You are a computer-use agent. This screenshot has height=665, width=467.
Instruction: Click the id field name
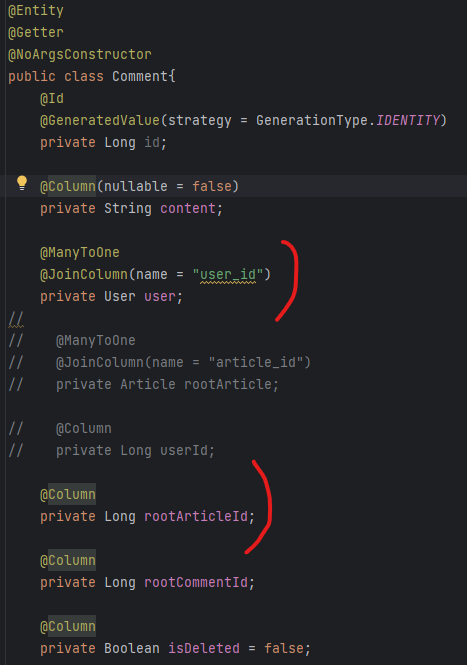[x=152, y=143]
